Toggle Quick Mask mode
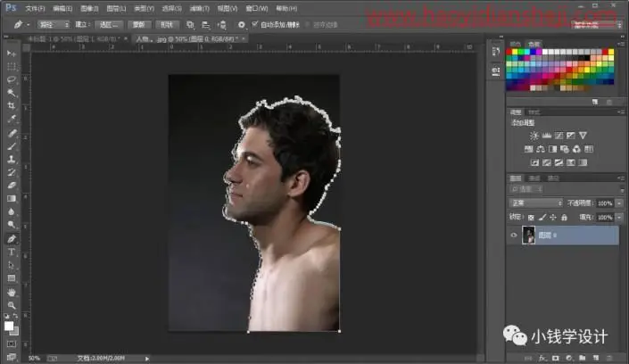 click(x=12, y=344)
